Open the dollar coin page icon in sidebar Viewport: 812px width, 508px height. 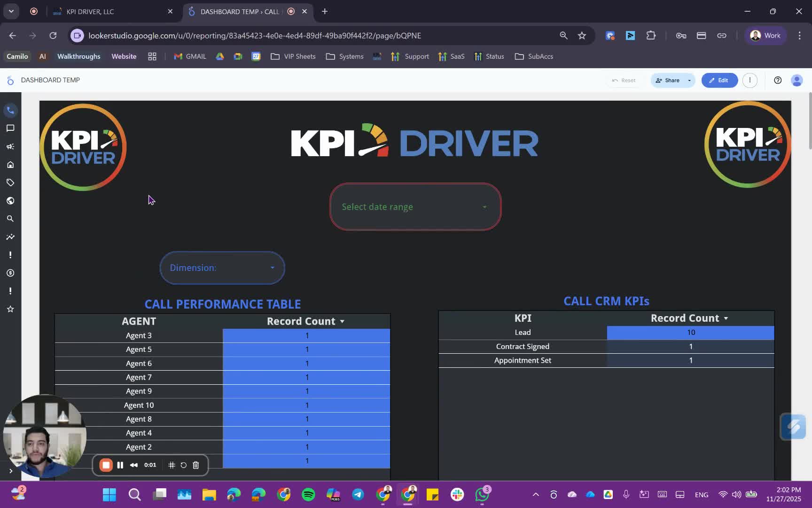click(10, 273)
